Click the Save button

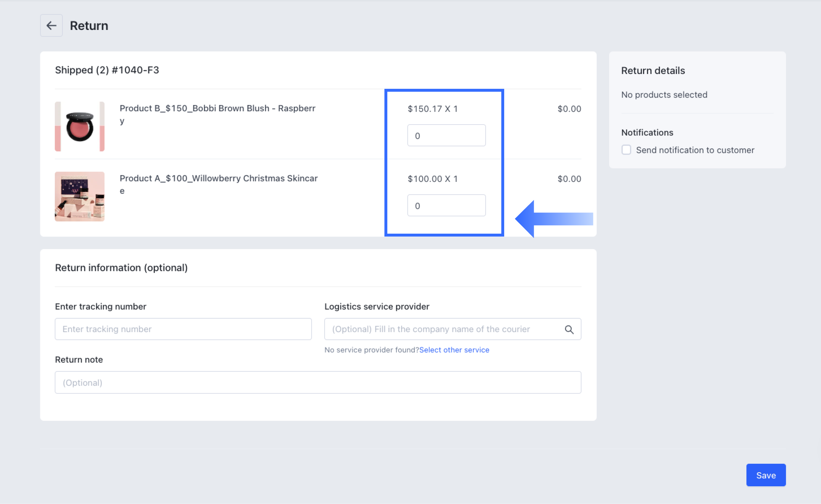click(766, 475)
